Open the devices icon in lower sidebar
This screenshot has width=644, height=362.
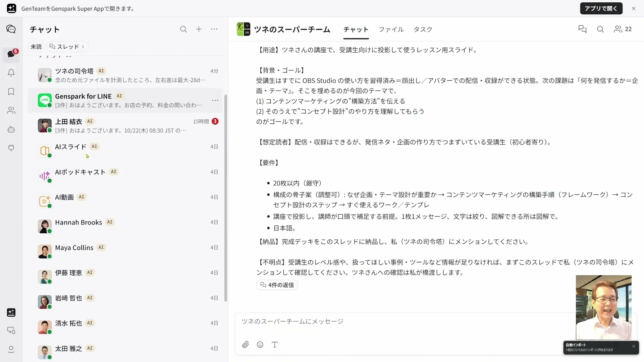pos(11,330)
